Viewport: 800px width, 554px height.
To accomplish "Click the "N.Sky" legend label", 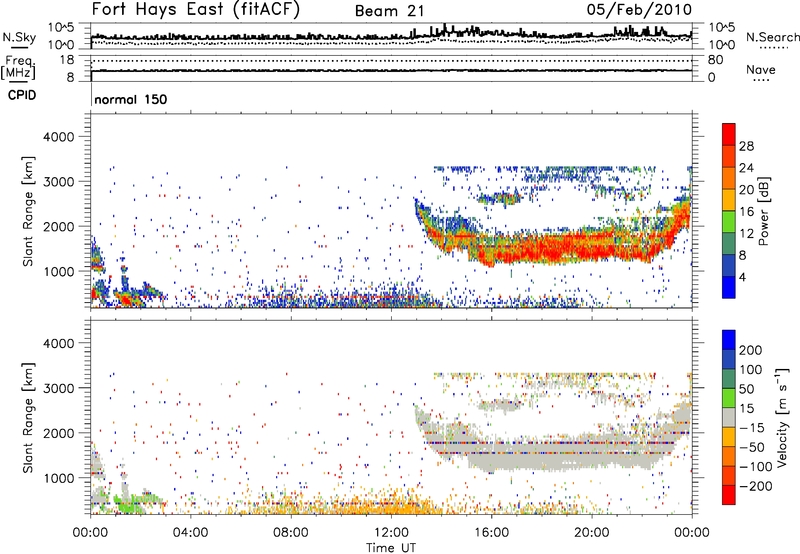I will tap(19, 37).
